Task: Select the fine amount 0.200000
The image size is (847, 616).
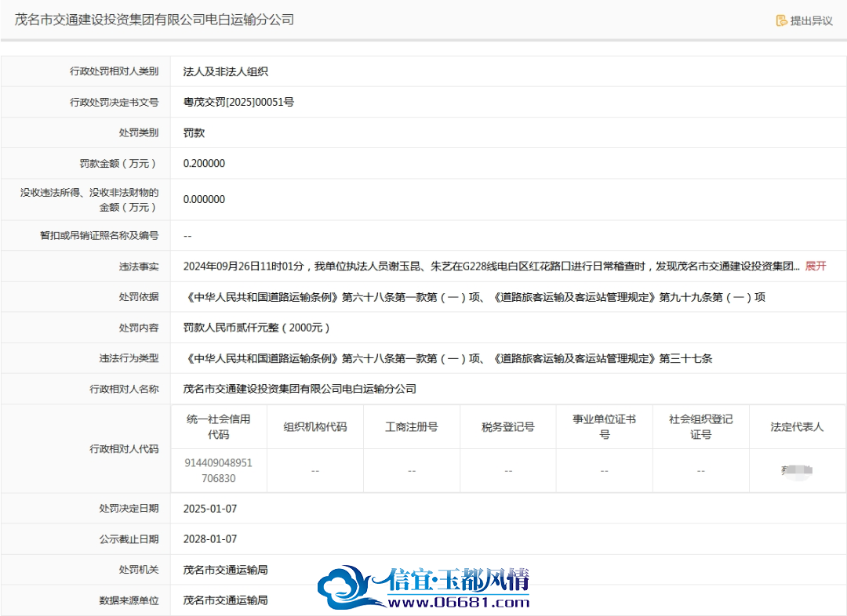Action: click(204, 164)
